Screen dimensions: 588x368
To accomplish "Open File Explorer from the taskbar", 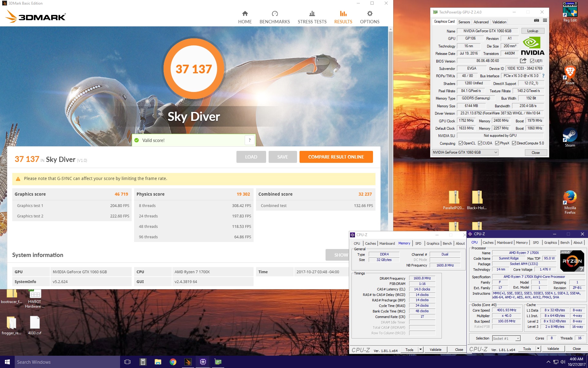I will click(x=158, y=362).
